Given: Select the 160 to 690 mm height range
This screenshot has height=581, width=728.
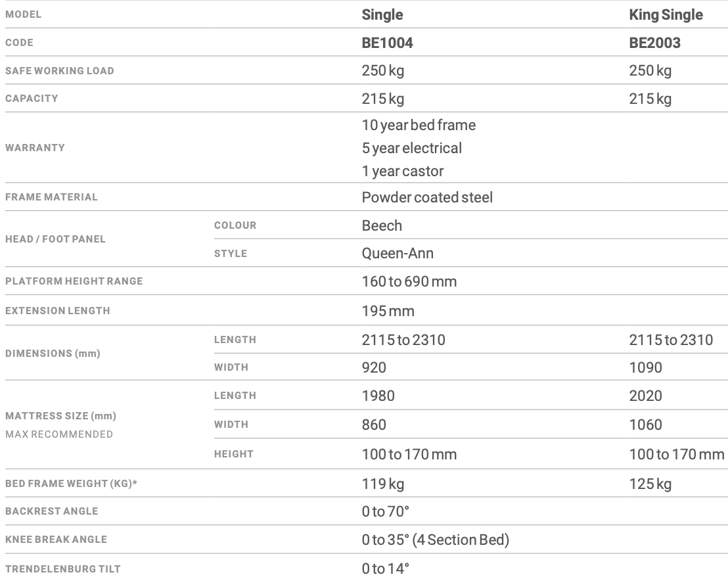Looking at the screenshot, I should coord(409,282).
